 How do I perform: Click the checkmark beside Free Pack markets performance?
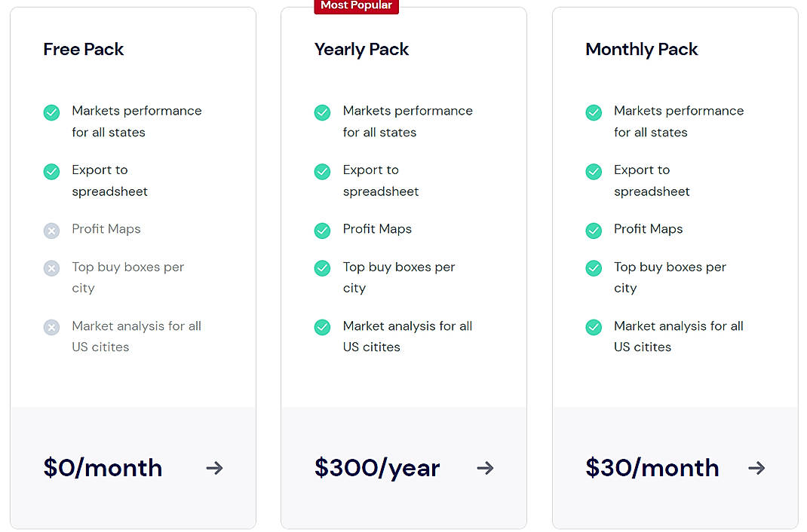pyautogui.click(x=51, y=112)
